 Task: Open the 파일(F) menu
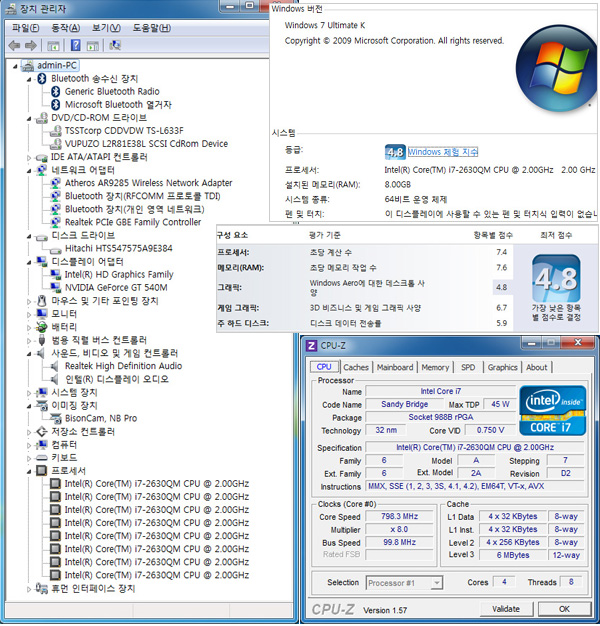[25, 28]
